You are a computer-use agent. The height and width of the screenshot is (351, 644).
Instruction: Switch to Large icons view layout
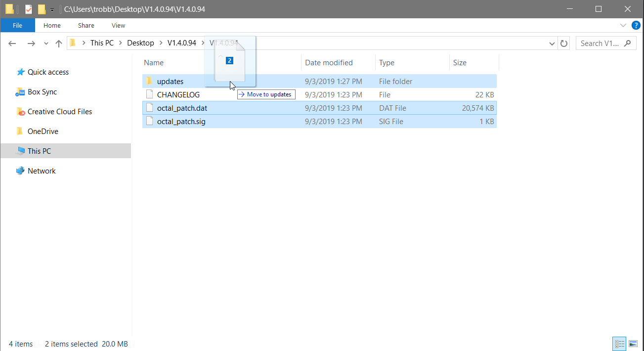[x=633, y=344]
